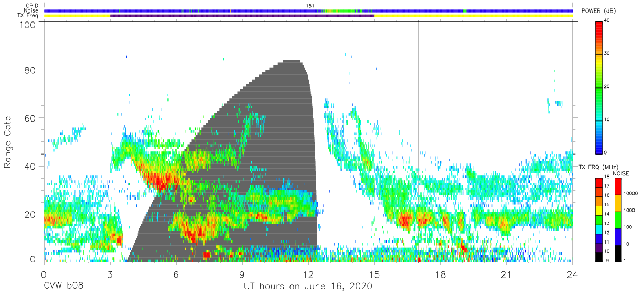The image size is (644, 297).
Task: Pick the blue block of the NOISE legend
Action: click(618, 237)
